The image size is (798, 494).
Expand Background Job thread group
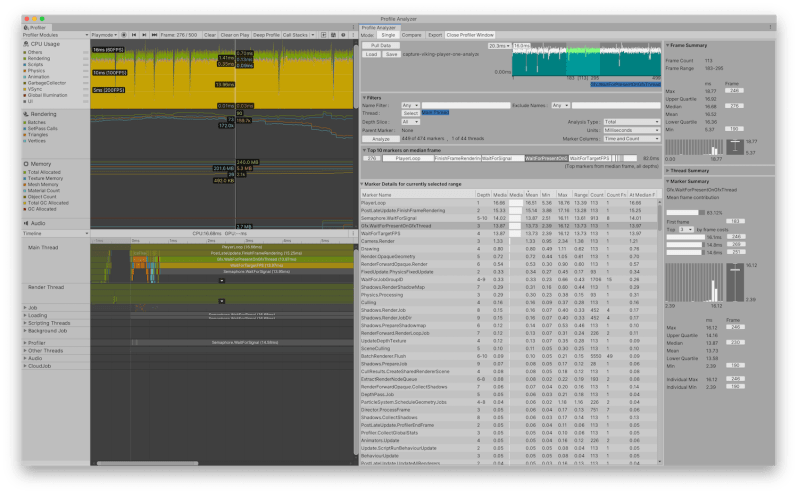(x=25, y=331)
